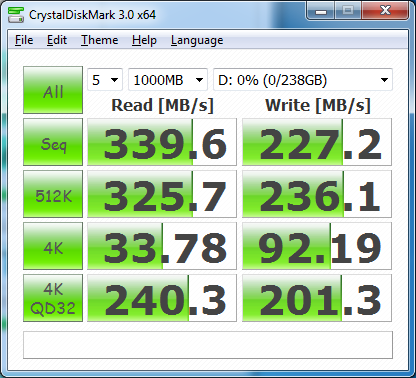Click the CrystalDiskMark title bar icon
Image resolution: width=416 pixels, height=378 pixels.
[x=16, y=14]
